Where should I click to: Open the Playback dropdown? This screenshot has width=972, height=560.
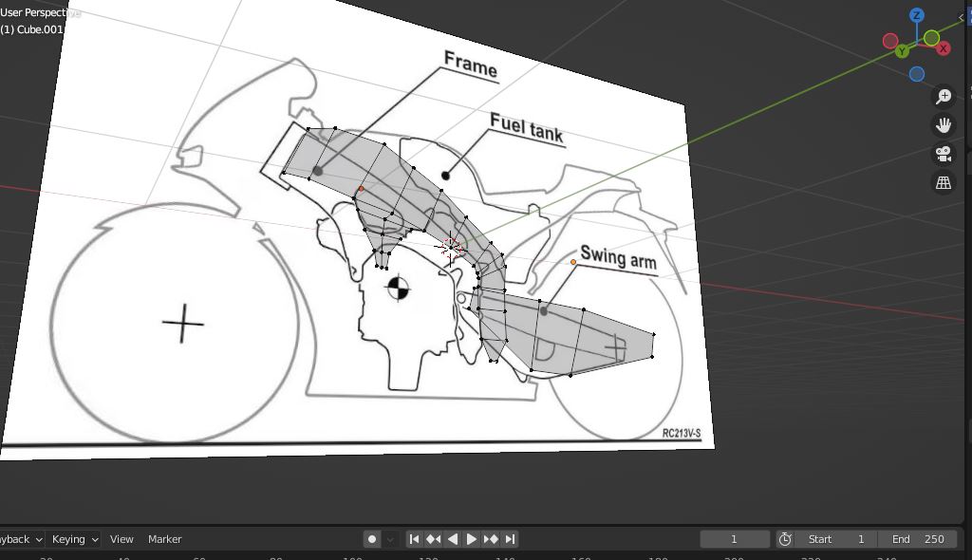tap(21, 539)
